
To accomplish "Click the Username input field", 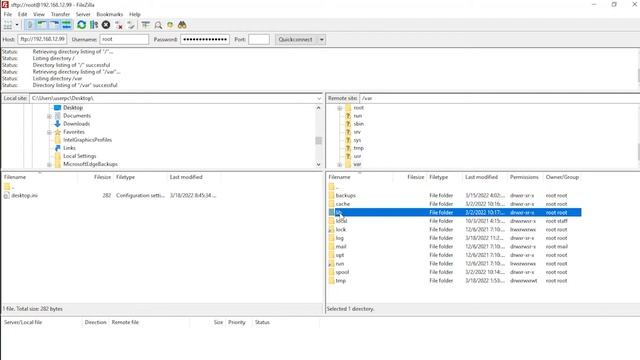I will pyautogui.click(x=124, y=40).
